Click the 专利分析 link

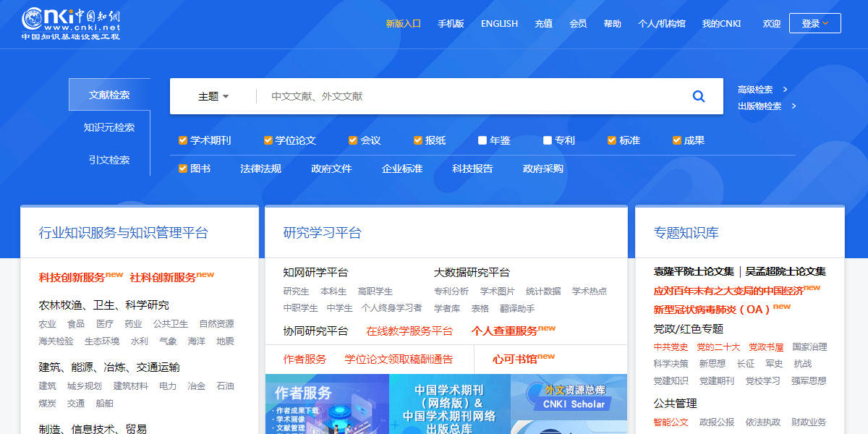pyautogui.click(x=451, y=292)
